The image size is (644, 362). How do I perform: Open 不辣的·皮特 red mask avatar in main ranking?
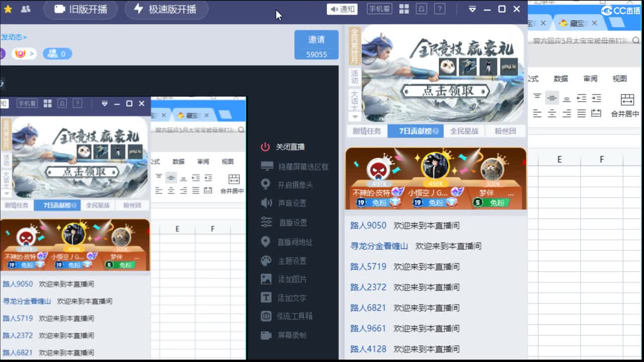pyautogui.click(x=378, y=170)
